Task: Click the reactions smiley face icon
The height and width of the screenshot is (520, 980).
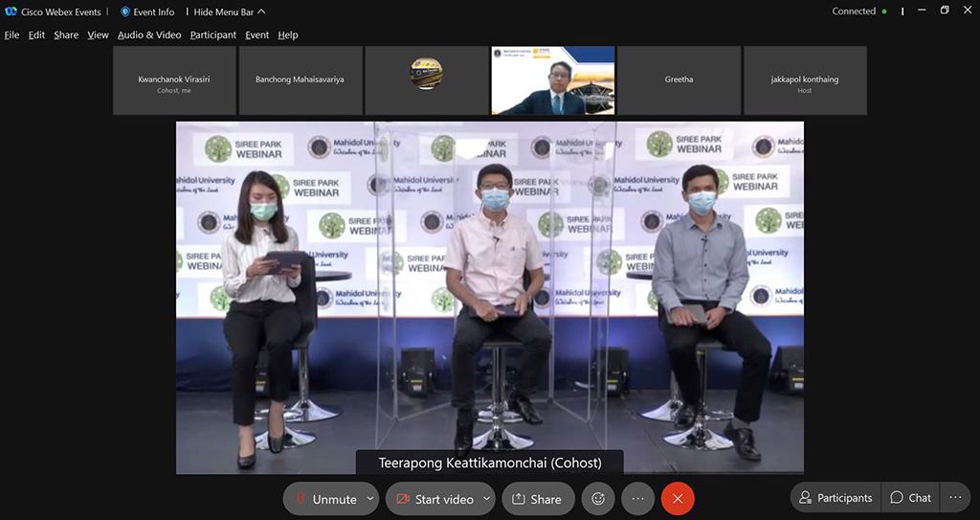Action: click(x=598, y=499)
